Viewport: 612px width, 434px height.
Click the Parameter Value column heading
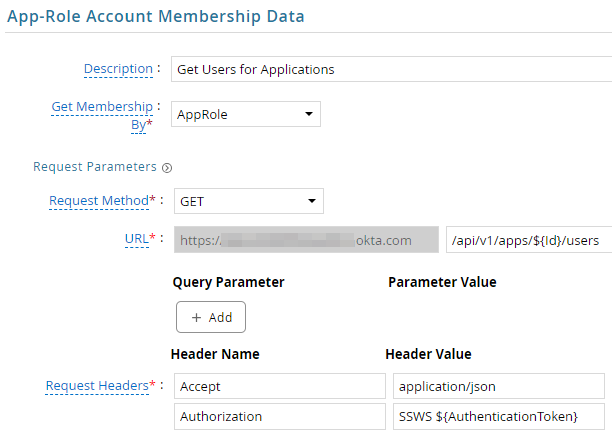coord(442,282)
